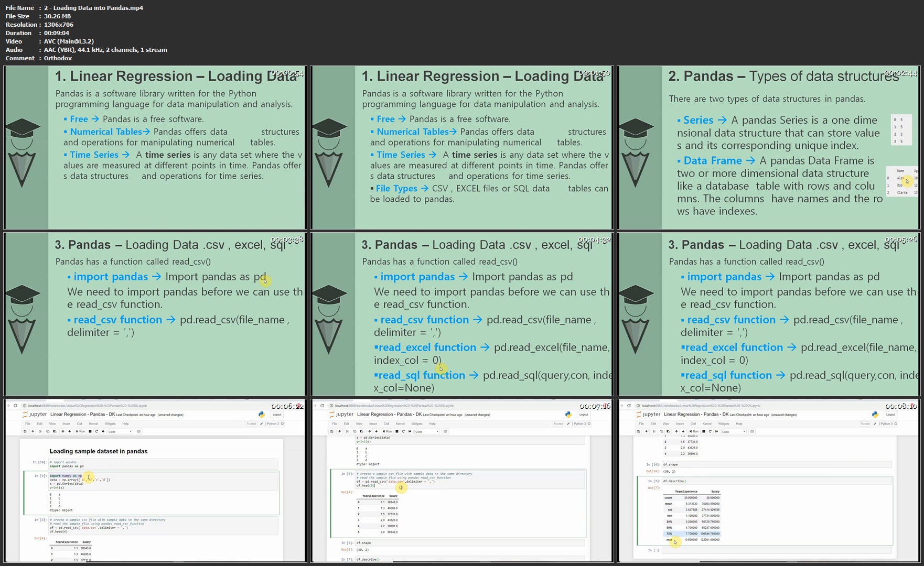Click the graduation cap pencil logo in the 00:00:54 slide

click(x=22, y=153)
